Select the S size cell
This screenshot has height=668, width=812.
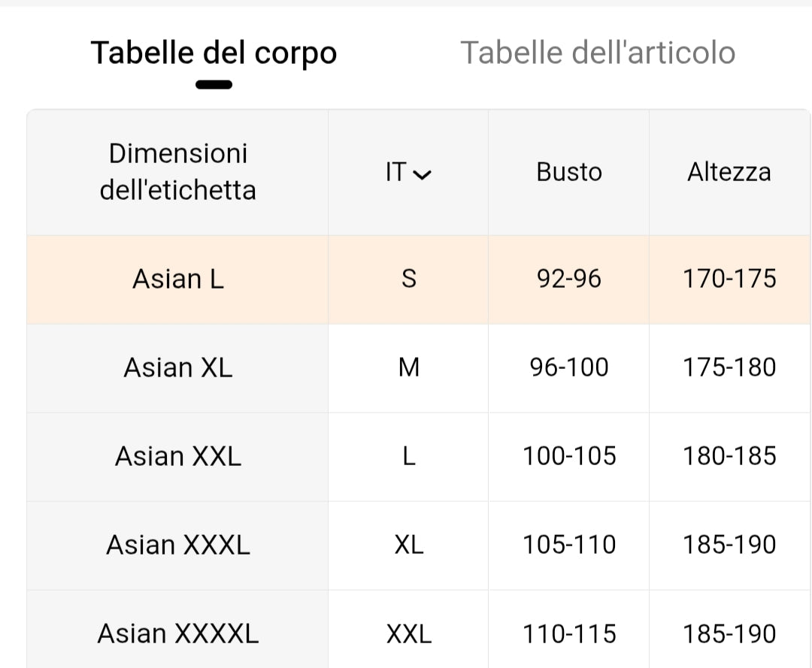click(408, 279)
